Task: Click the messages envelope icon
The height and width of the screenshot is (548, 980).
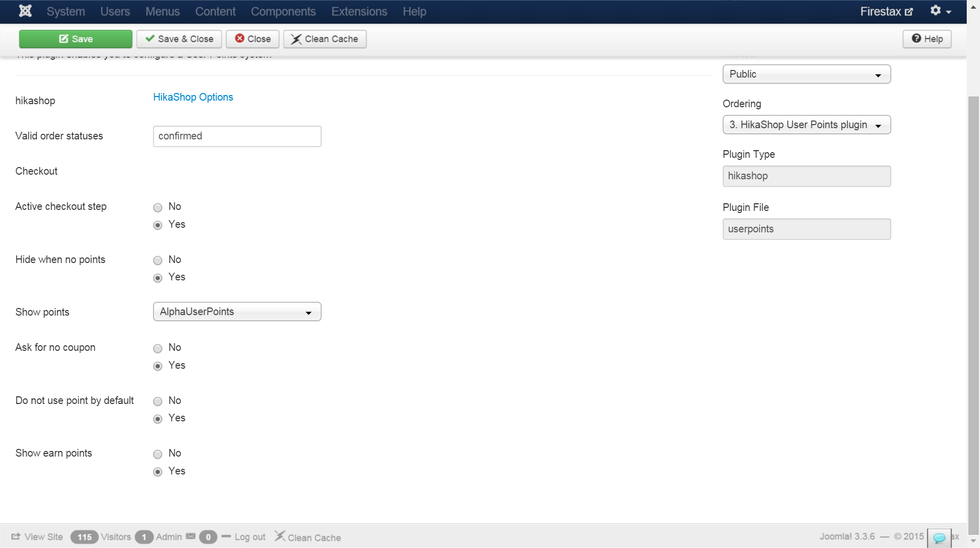Action: 190,536
